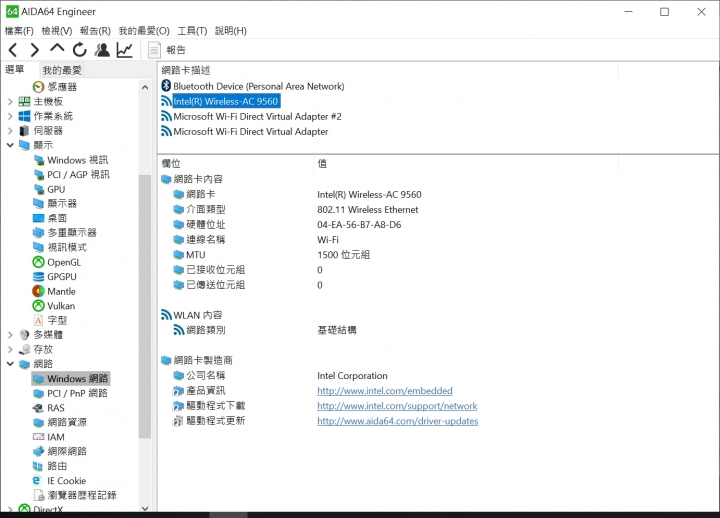Viewport: 720px width, 518px height.
Task: Collapse the 顯示 tree node
Action: (10, 145)
